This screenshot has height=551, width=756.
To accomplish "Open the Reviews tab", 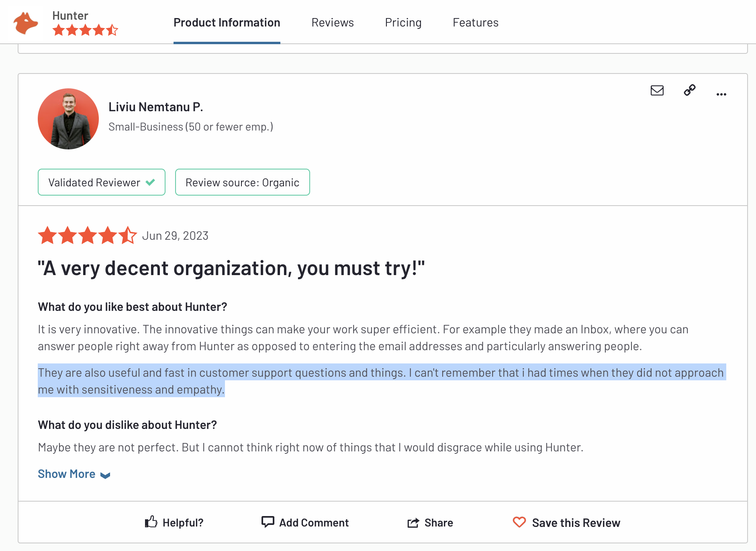I will [333, 22].
